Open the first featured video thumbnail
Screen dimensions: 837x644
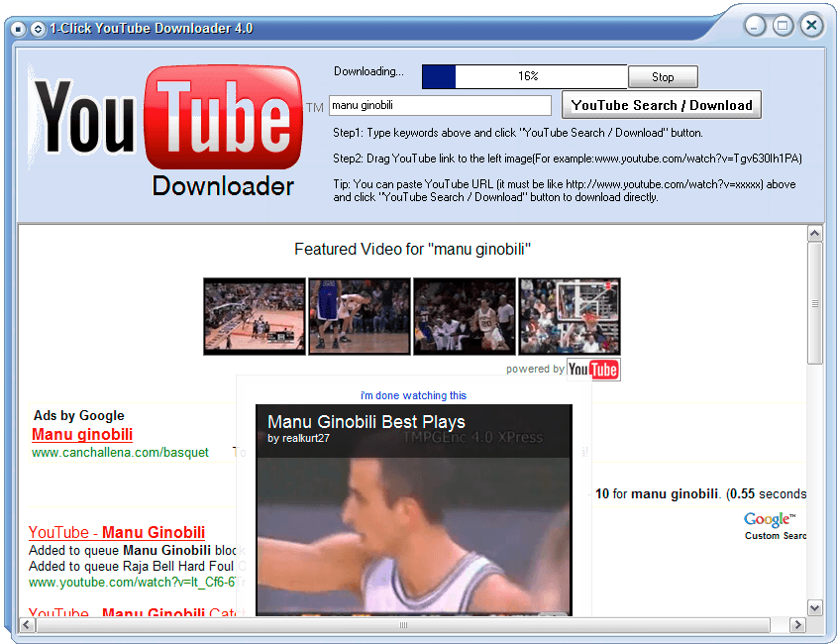pos(255,316)
